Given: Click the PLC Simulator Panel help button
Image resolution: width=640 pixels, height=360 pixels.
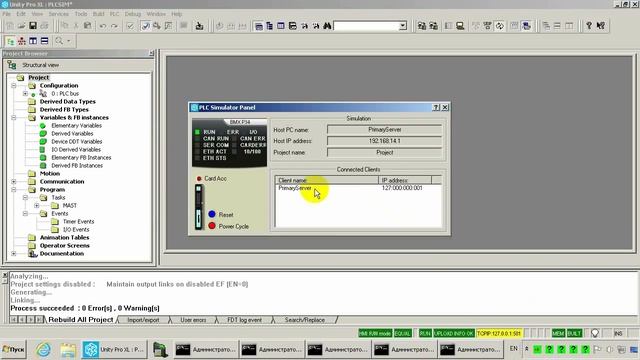Looking at the screenshot, I should (x=436, y=107).
